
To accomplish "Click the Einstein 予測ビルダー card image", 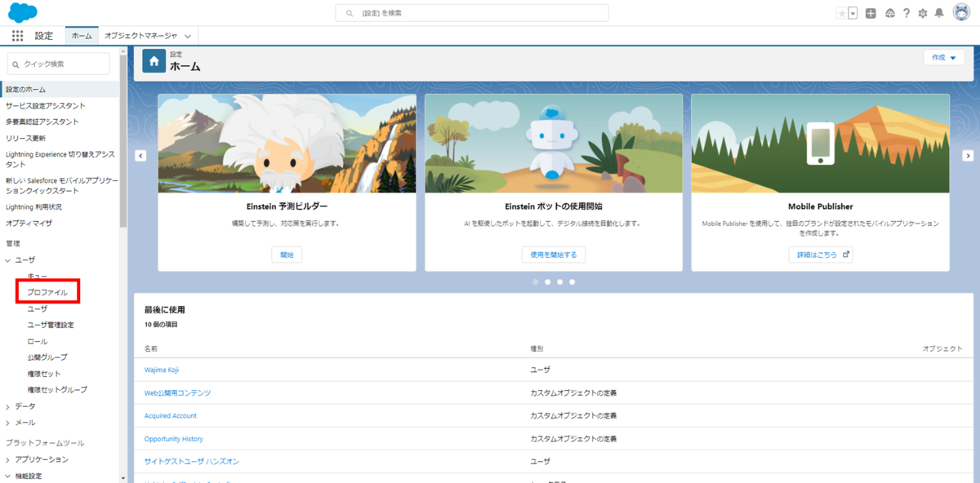I will (x=287, y=143).
